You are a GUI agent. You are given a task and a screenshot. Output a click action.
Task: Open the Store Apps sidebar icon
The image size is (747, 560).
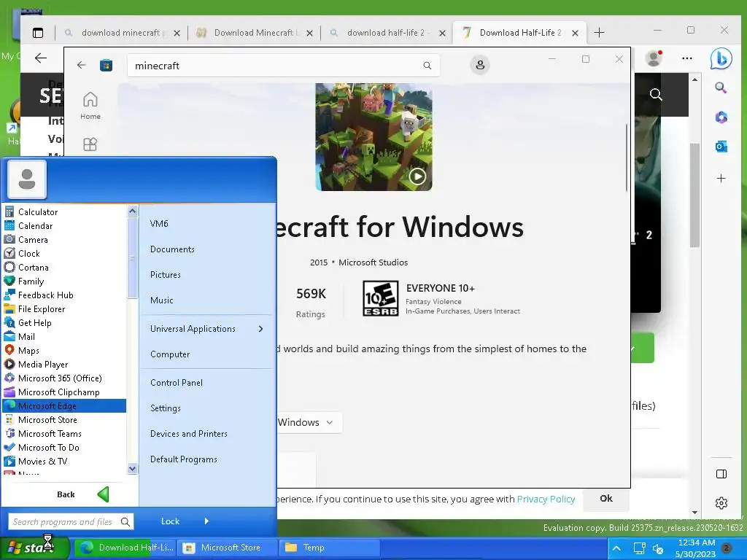pos(90,144)
